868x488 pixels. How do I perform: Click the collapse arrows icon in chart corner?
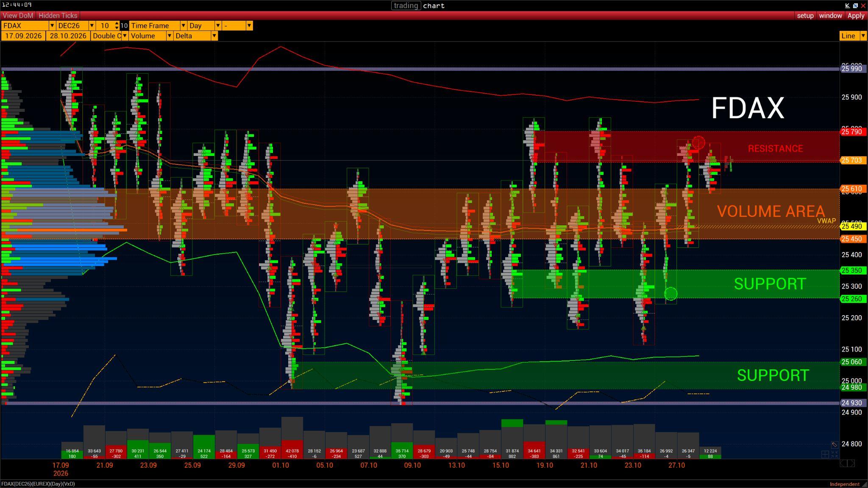point(834,455)
